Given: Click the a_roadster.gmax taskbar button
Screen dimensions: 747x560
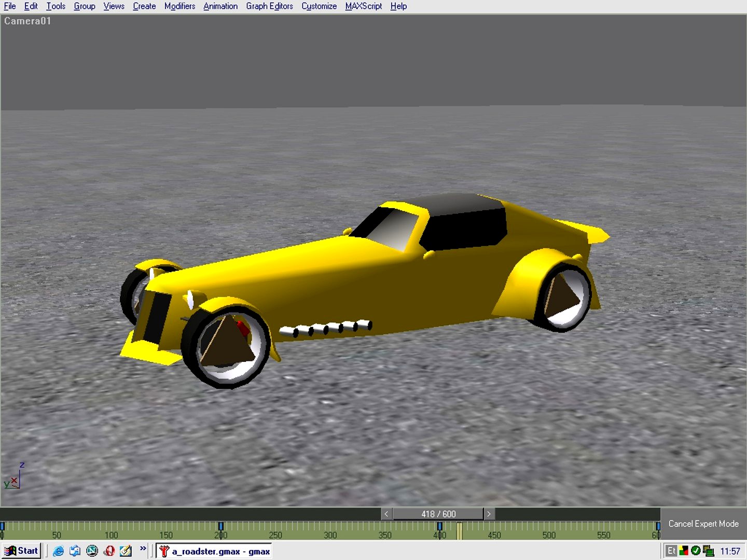Looking at the screenshot, I should [214, 551].
